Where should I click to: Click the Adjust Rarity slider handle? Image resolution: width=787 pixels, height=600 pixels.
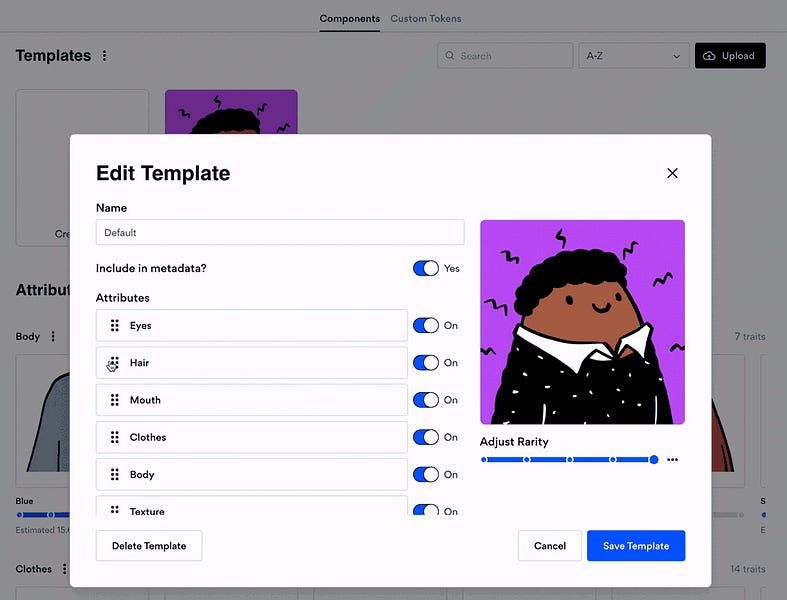(x=654, y=460)
